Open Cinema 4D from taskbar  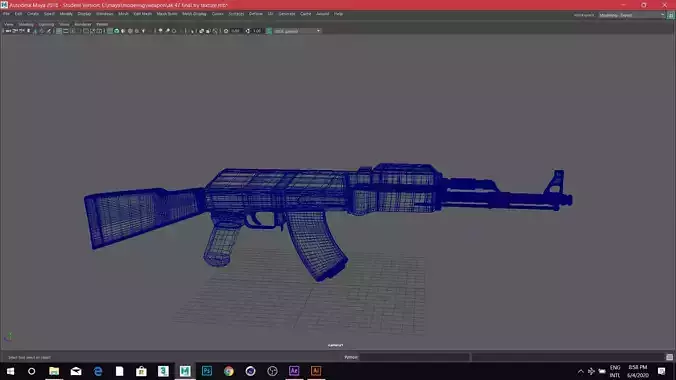click(250, 371)
